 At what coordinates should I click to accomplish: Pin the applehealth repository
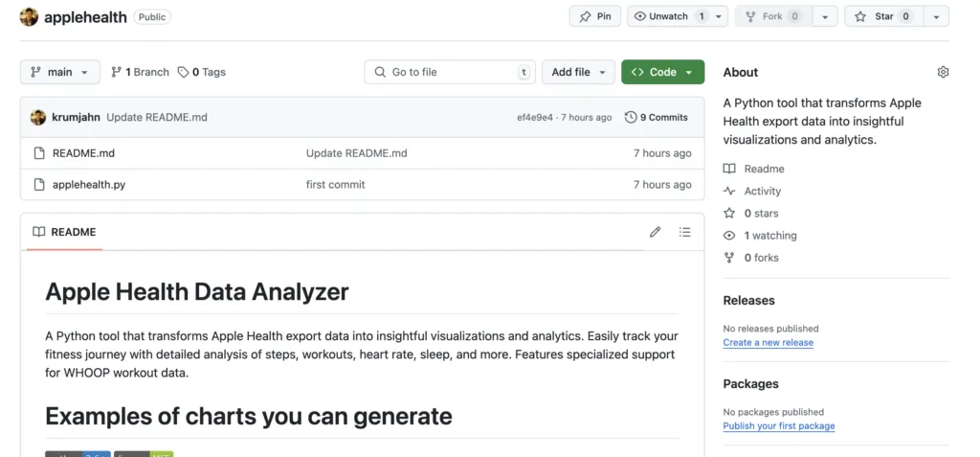(594, 16)
